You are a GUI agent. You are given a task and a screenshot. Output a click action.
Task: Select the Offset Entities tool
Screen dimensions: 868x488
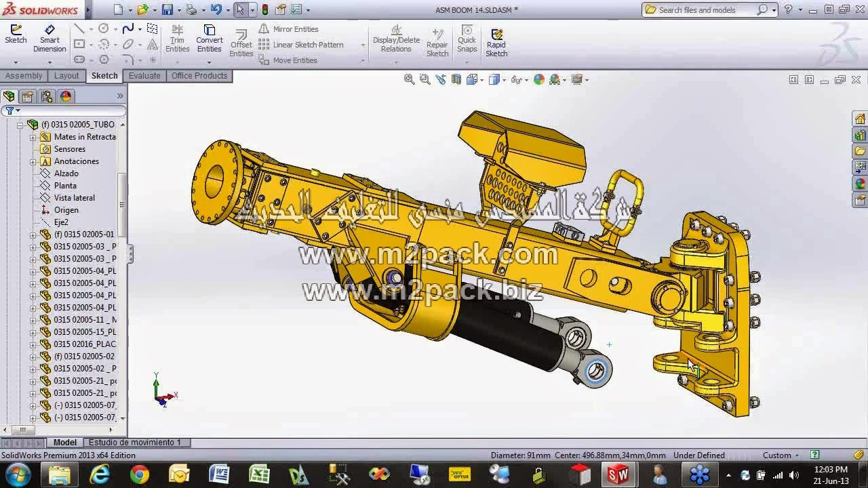[x=241, y=43]
